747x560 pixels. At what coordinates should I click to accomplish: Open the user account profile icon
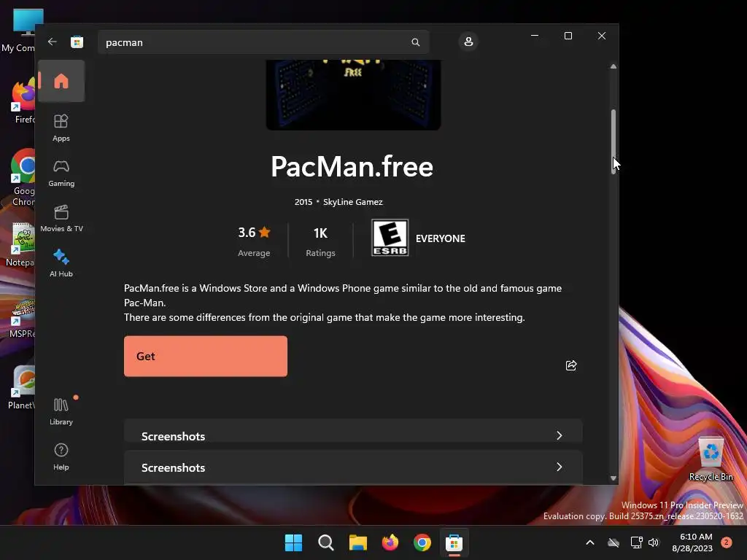468,42
